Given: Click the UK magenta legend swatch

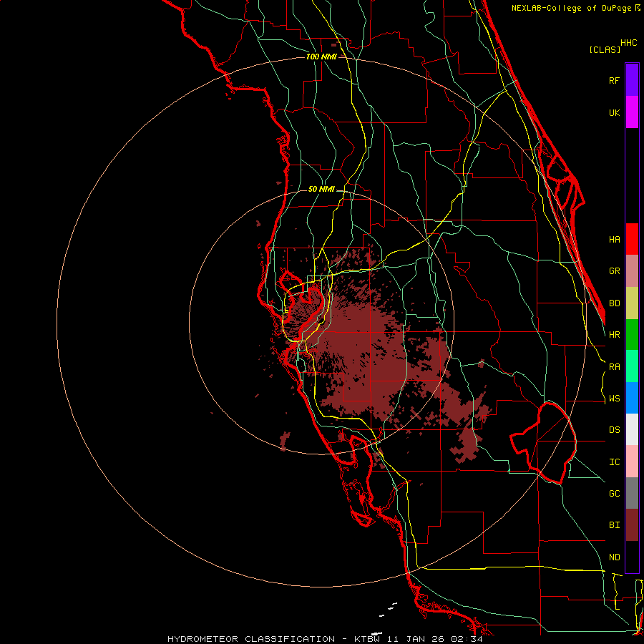Looking at the screenshot, I should point(632,112).
